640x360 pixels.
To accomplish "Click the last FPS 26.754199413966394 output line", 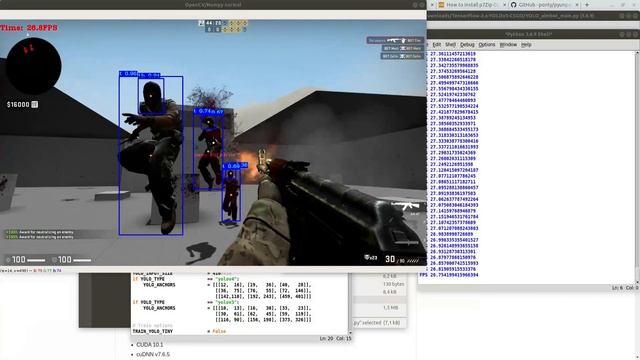I will [x=449, y=275].
